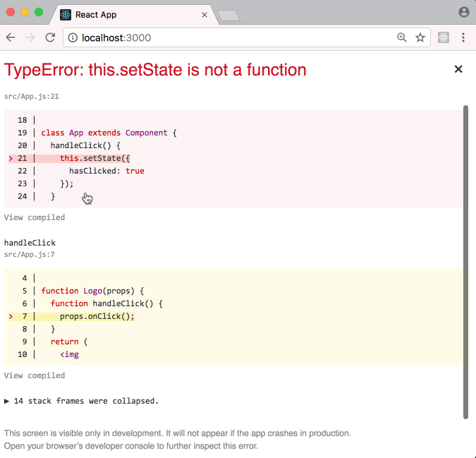Click the 'Open your browser's developer console' text
Screen dimensions: 476x458
[x=131, y=446]
